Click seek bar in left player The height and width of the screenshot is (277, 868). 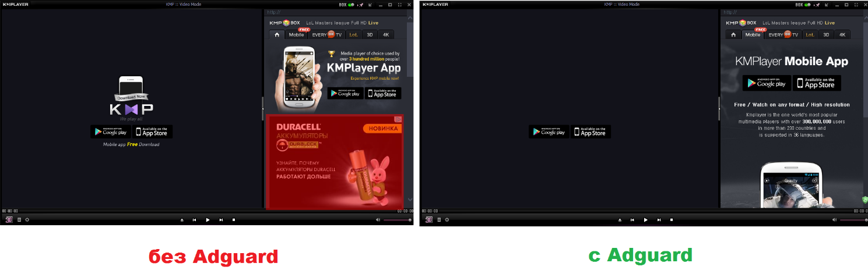[207, 211]
